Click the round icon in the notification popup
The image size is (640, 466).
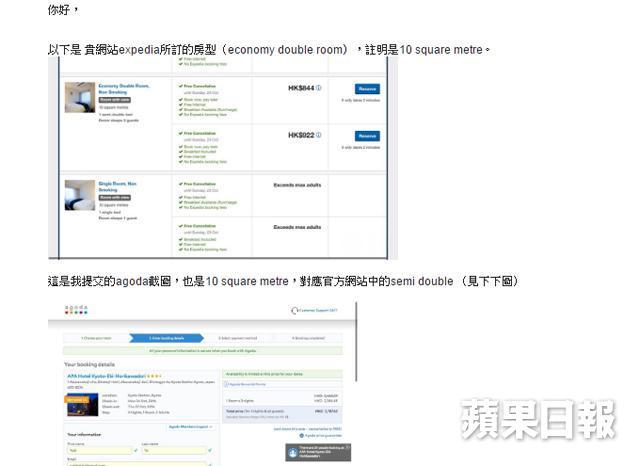293,453
